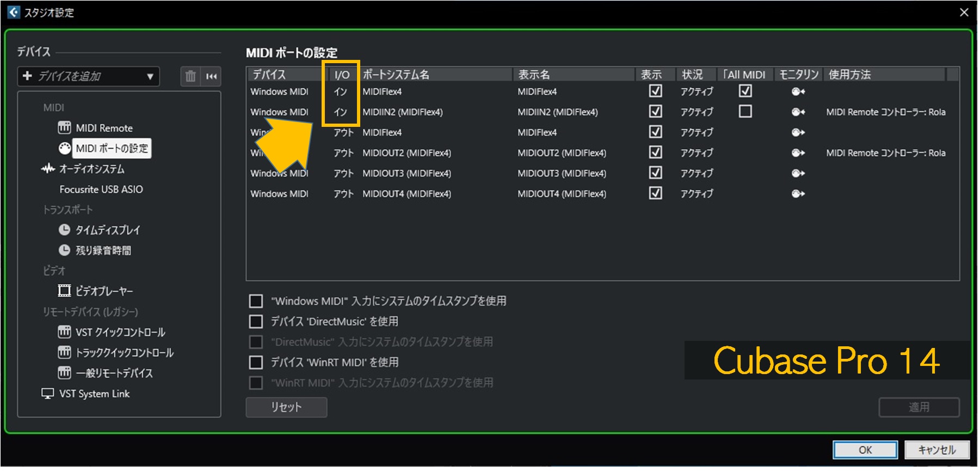Screen dimensions: 980x471
Task: Click the remaining record time clock icon
Action: click(64, 250)
